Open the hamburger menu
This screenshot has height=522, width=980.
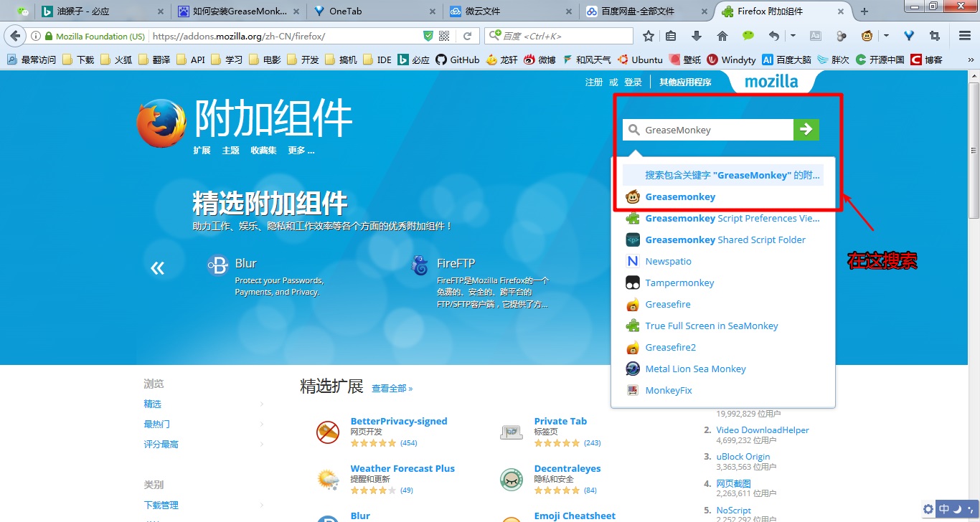[964, 35]
